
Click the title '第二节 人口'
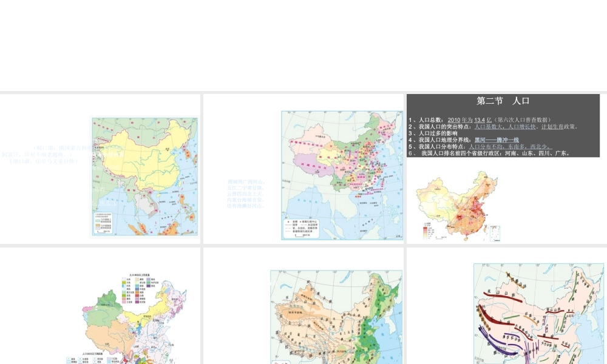[503, 101]
